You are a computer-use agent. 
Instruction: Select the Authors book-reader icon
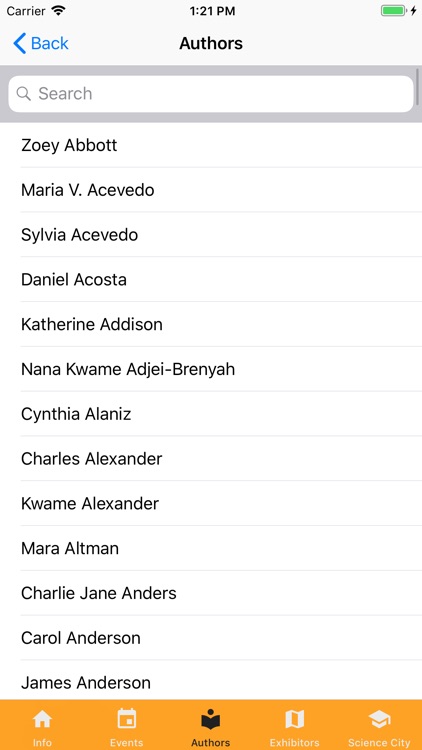click(x=211, y=719)
